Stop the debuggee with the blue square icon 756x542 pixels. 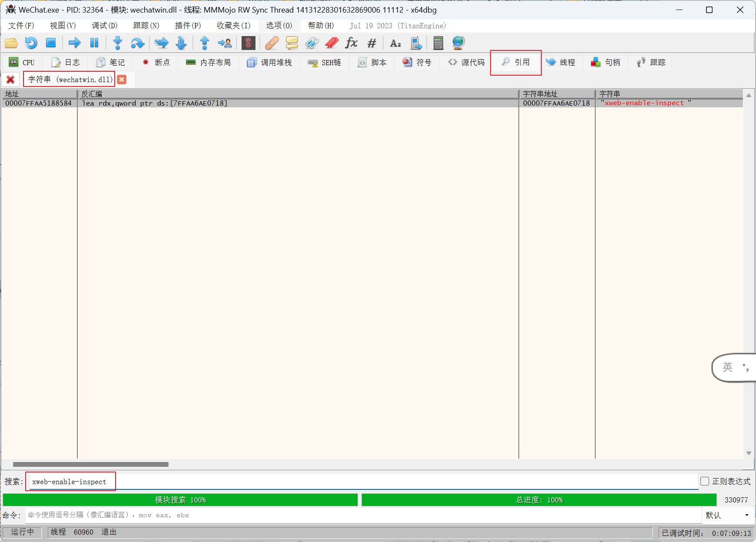pos(51,43)
